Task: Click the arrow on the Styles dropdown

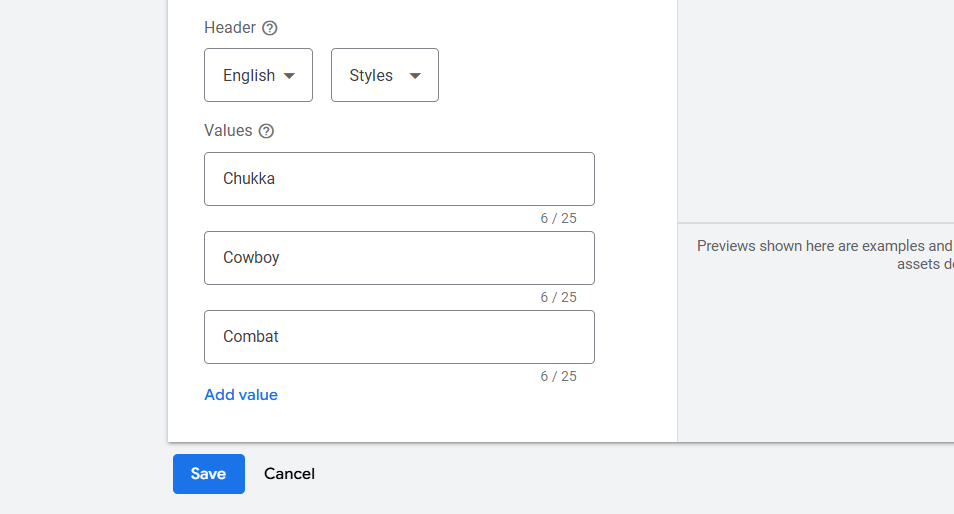Action: point(415,76)
